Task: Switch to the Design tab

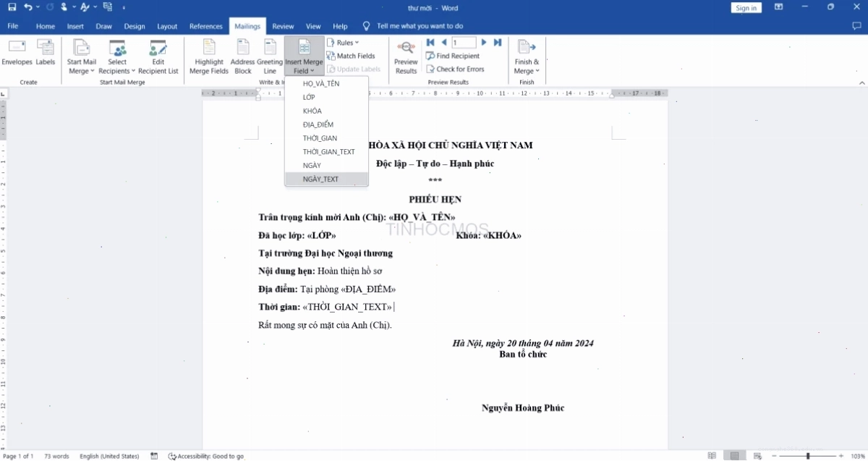Action: [135, 26]
